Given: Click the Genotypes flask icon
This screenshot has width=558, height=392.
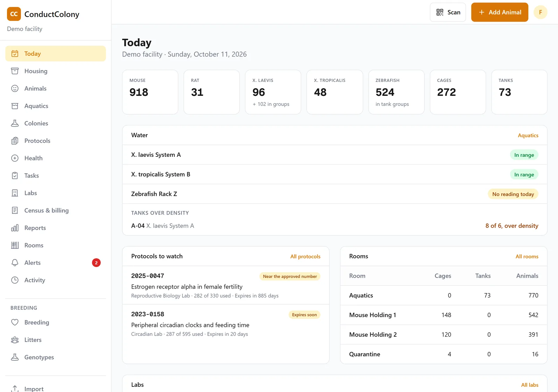Looking at the screenshot, I should coord(15,357).
